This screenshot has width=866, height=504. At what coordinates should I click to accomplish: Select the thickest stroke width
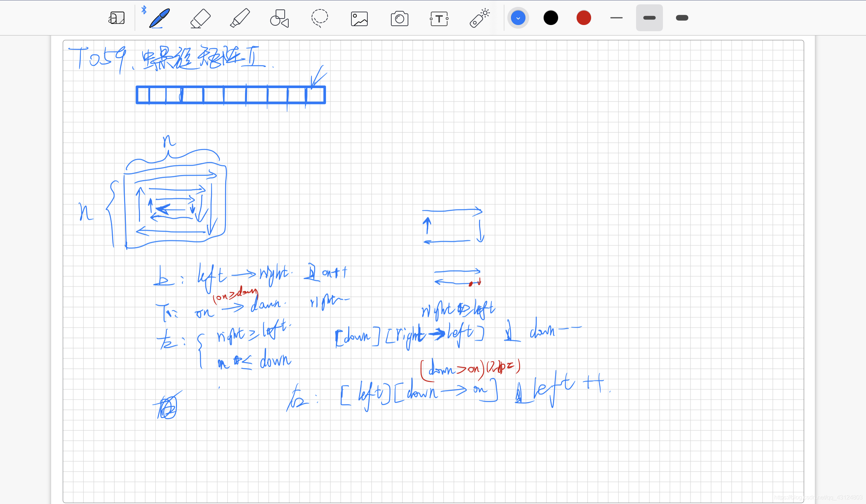point(682,18)
